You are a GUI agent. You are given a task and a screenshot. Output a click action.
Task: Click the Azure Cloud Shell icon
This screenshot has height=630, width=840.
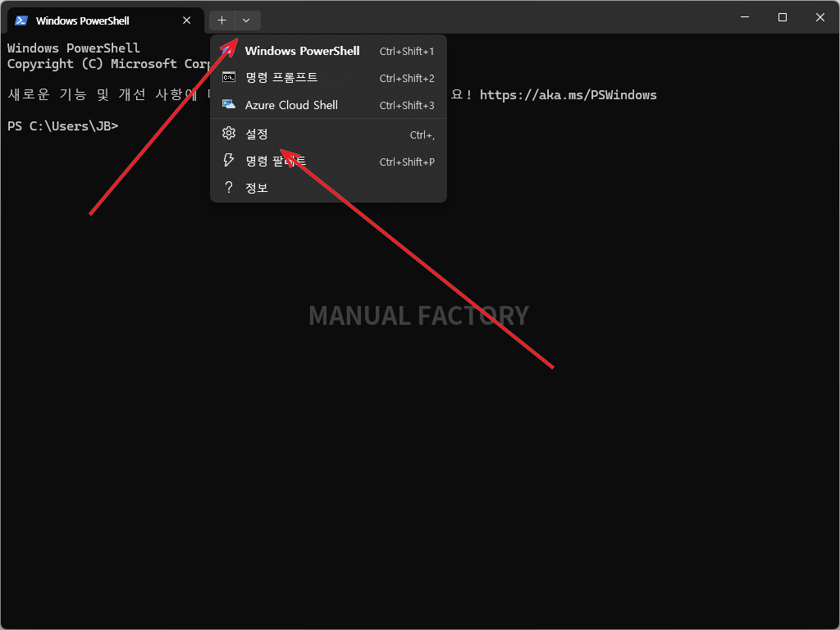(x=229, y=104)
